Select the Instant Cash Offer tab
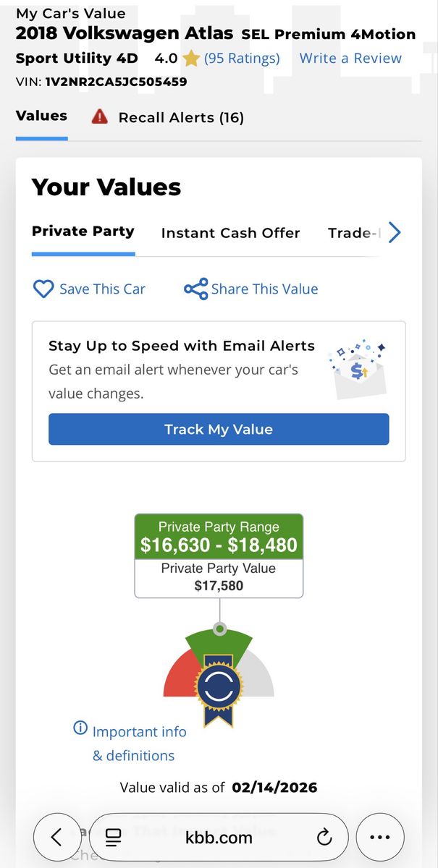The height and width of the screenshot is (868, 438). (x=230, y=233)
